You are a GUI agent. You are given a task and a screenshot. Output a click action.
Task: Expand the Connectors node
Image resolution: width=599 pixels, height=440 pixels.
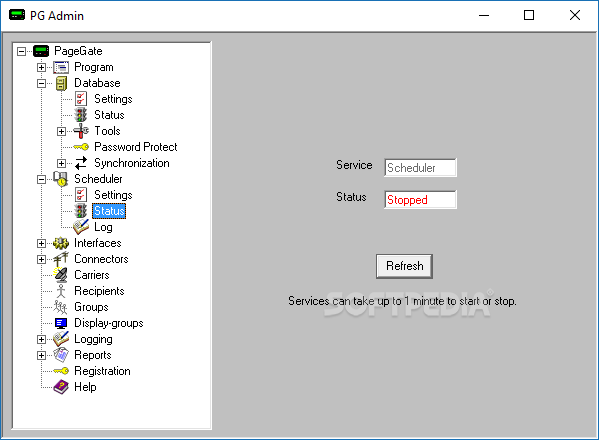(x=41, y=259)
